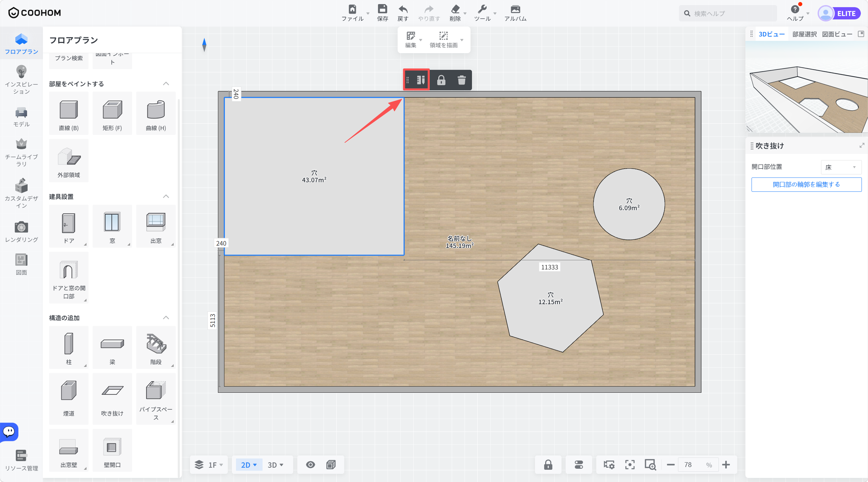
Task: Open the レンダリング sidebar tab
Action: [x=21, y=232]
